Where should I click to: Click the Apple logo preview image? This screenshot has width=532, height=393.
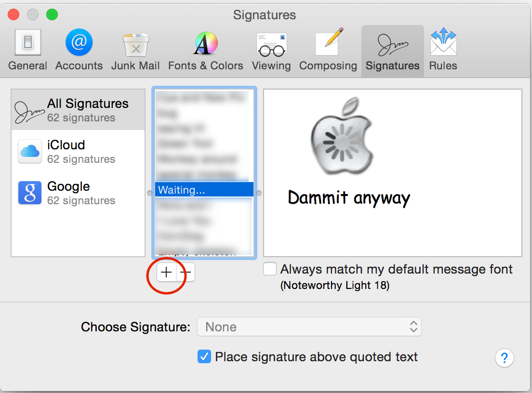pos(341,136)
